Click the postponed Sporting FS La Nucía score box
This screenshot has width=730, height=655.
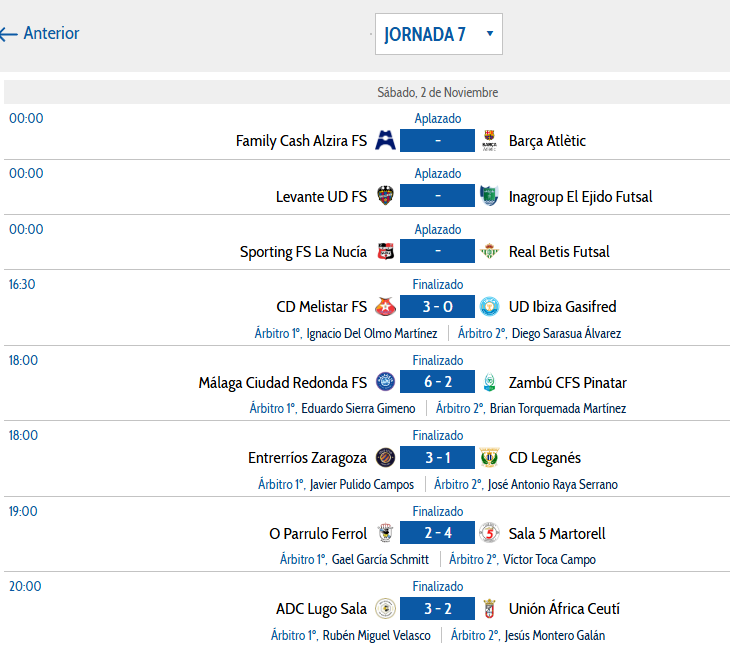(x=437, y=252)
